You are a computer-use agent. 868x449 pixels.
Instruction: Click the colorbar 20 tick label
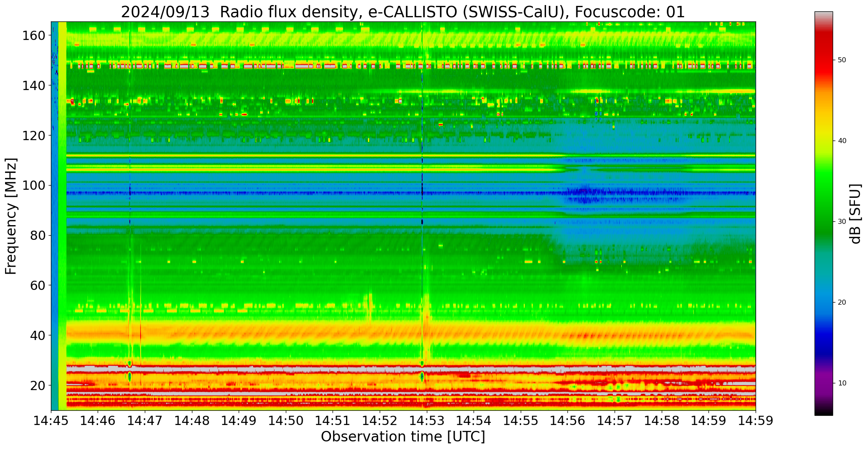[x=842, y=303]
